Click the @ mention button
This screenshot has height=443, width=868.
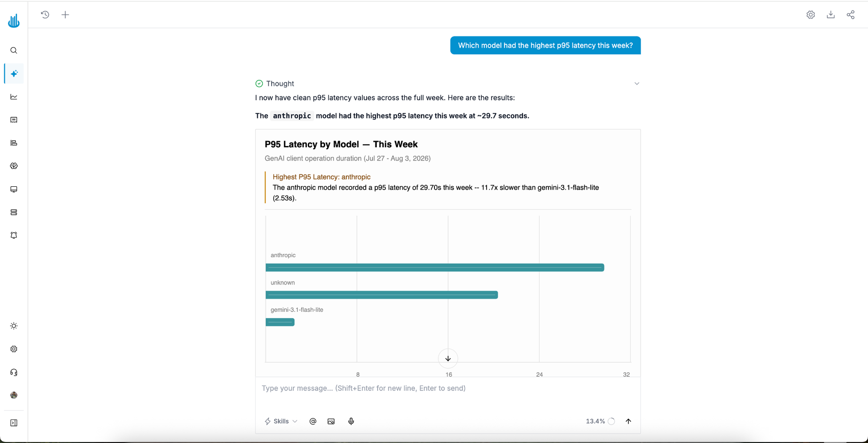(313, 421)
